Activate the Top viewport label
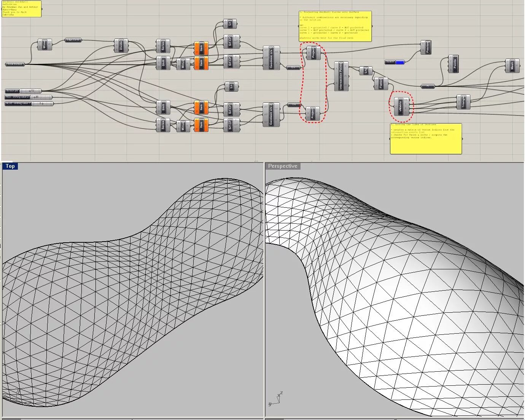The height and width of the screenshot is (420, 525). coord(10,166)
